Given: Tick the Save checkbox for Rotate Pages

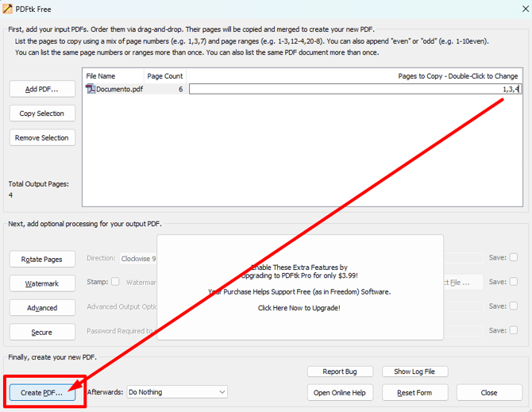Looking at the screenshot, I should (514, 258).
